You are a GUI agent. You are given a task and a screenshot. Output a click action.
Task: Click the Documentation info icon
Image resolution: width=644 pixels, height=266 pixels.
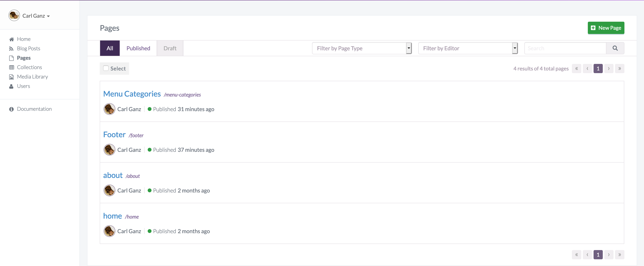click(x=11, y=109)
